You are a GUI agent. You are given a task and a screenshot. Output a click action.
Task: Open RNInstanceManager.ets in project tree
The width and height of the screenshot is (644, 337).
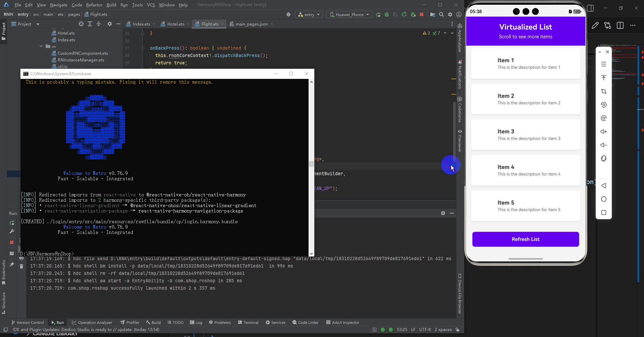click(81, 60)
